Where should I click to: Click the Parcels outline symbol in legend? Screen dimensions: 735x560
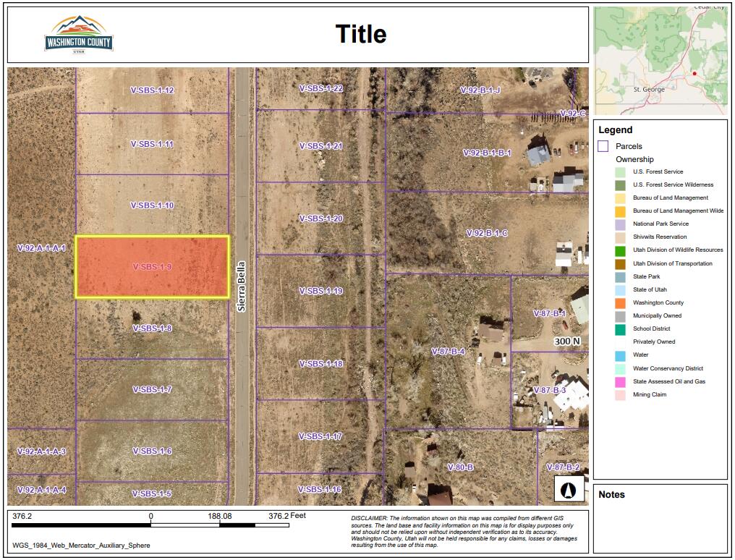pyautogui.click(x=603, y=146)
